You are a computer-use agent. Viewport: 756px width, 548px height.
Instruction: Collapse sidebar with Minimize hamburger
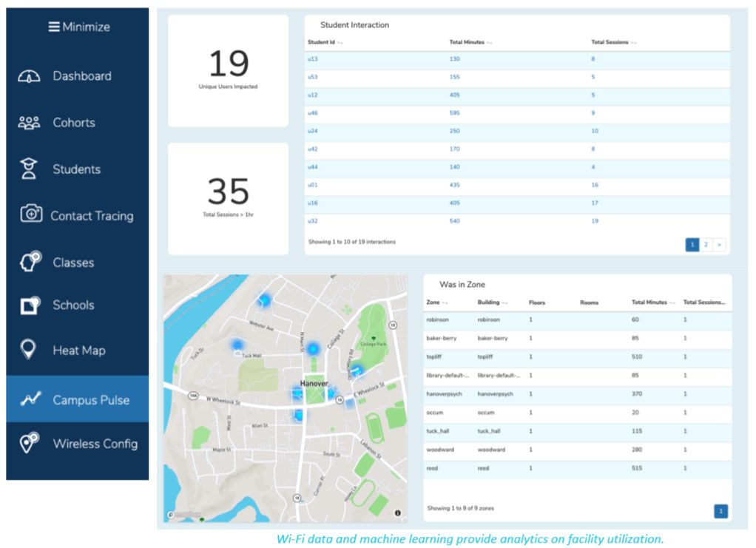pyautogui.click(x=54, y=27)
